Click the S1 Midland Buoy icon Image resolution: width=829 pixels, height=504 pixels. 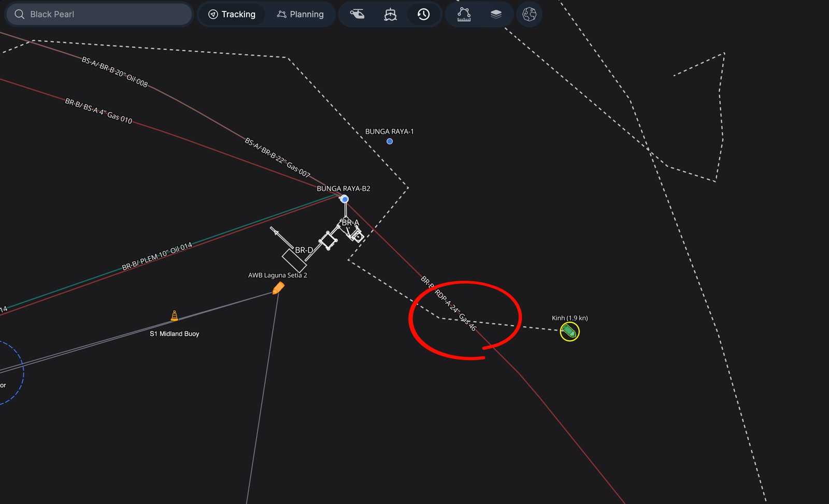point(175,315)
